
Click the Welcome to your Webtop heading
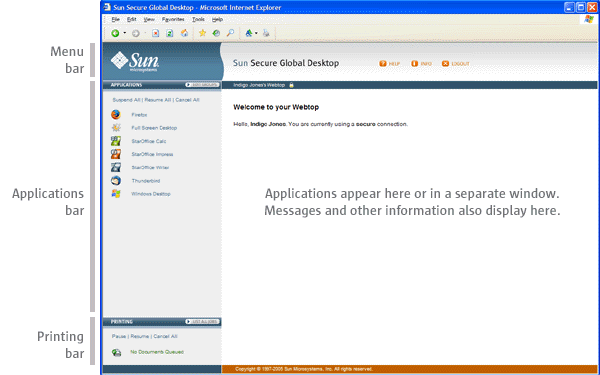276,107
